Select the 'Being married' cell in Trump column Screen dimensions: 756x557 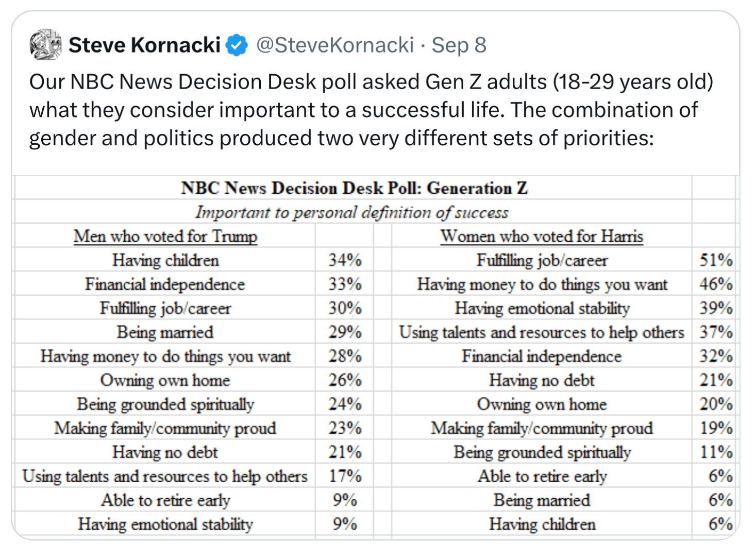(165, 332)
